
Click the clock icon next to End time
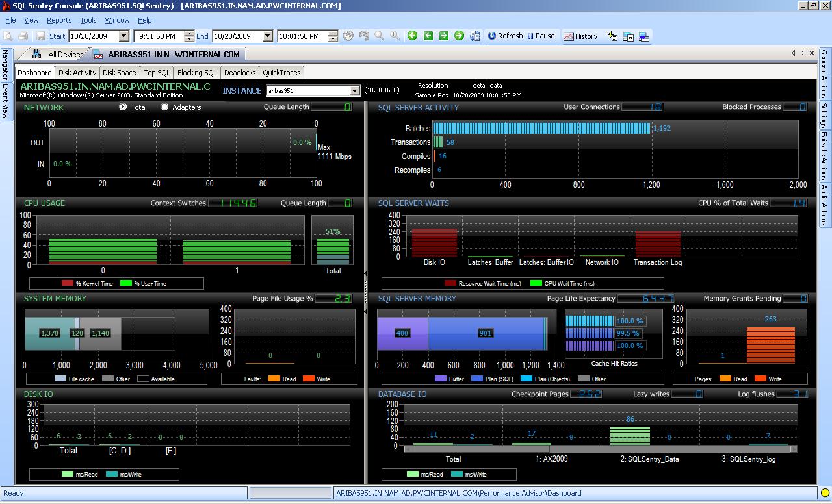(348, 36)
